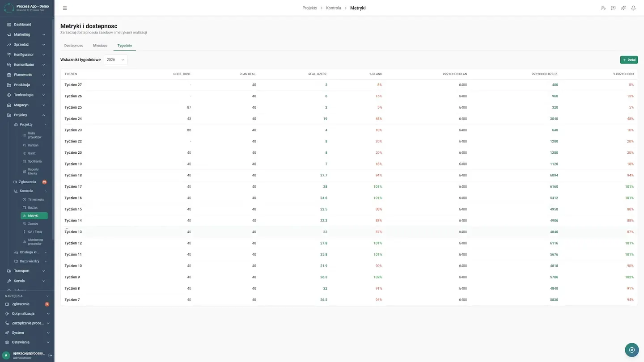Click the Tydzien 18 row label

click(x=73, y=176)
